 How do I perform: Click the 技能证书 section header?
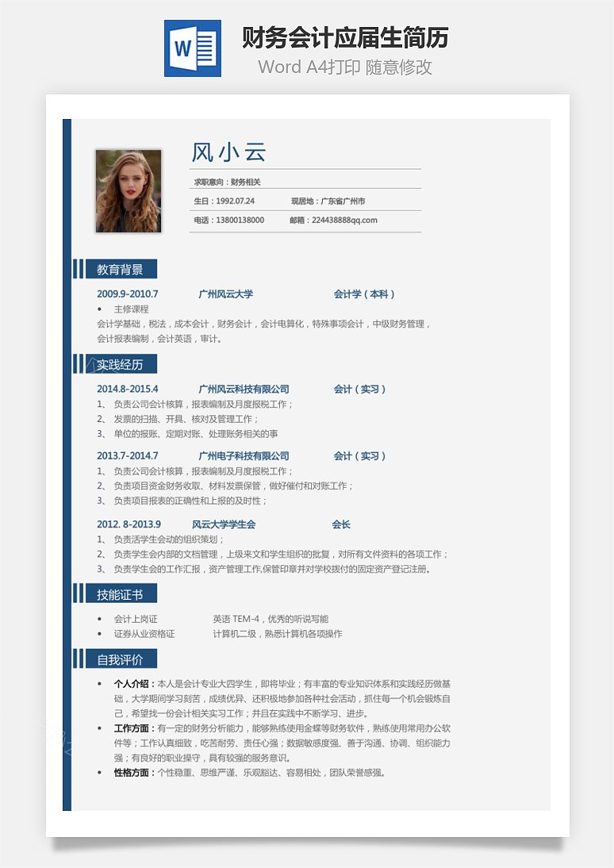click(x=120, y=593)
